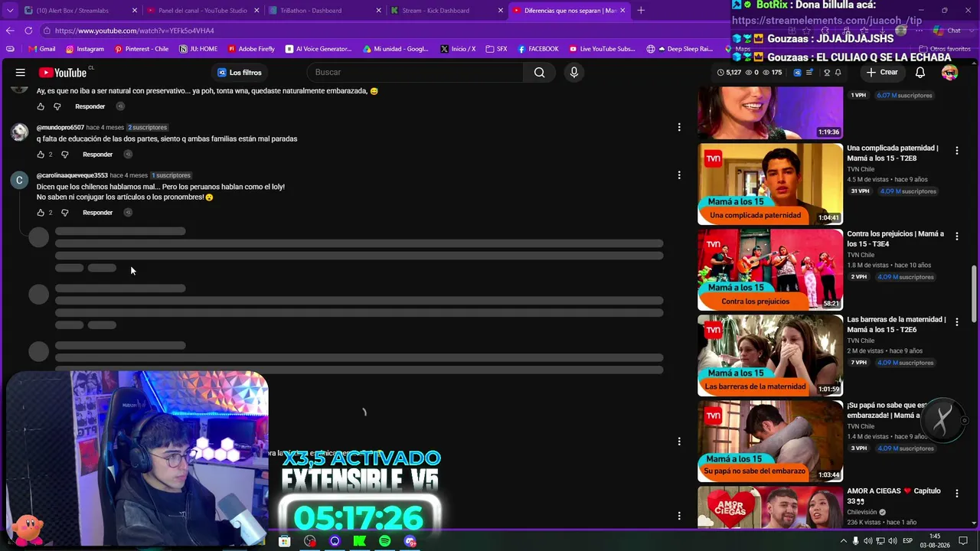The width and height of the screenshot is (980, 551).
Task: Go to YouTube home via logo
Action: (63, 73)
